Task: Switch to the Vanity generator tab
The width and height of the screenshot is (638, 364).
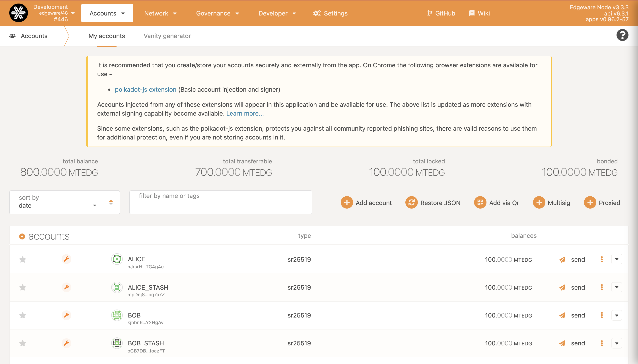Action: (167, 36)
